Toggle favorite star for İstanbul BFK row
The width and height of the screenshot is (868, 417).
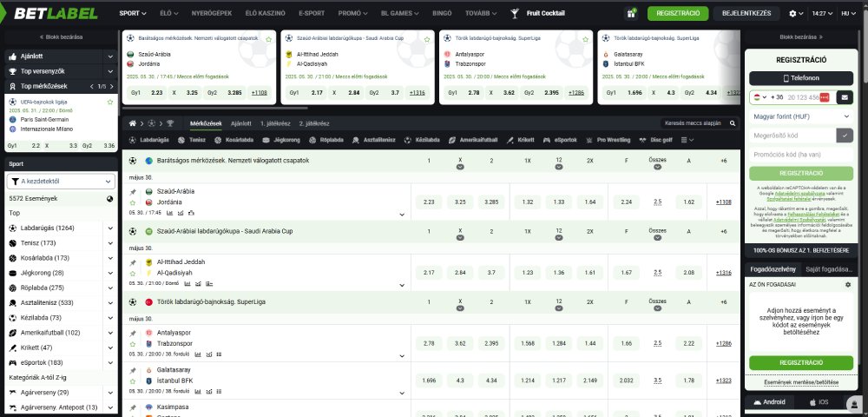[x=133, y=381]
